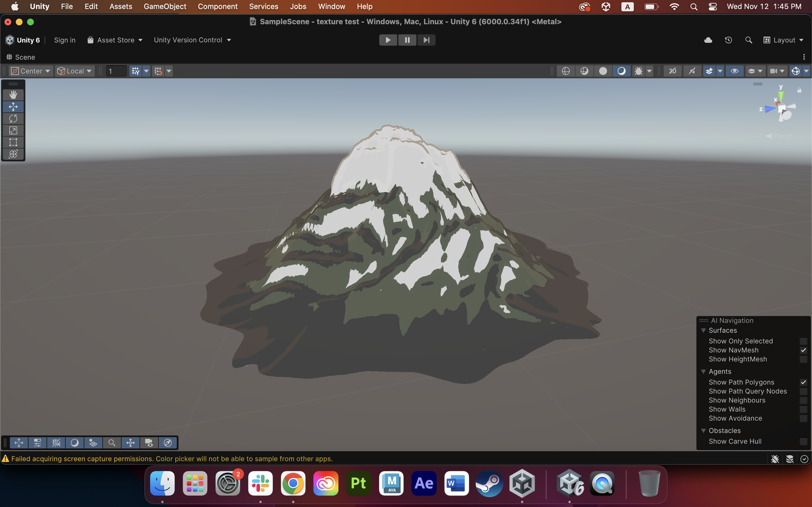Click the grid snap value field
The height and width of the screenshot is (507, 812).
click(x=116, y=71)
